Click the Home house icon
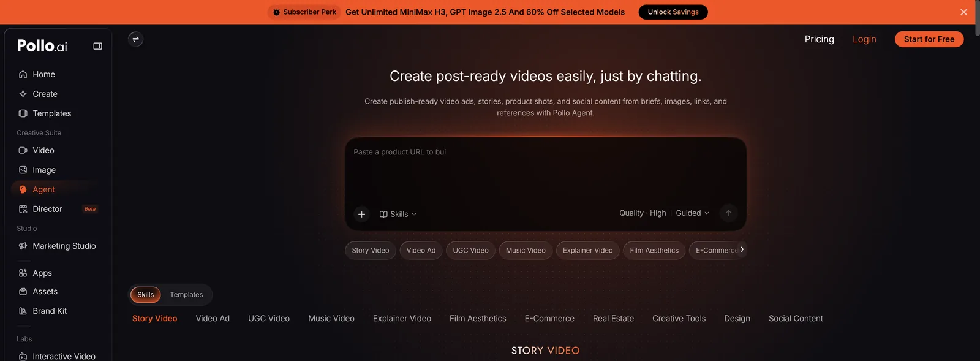The height and width of the screenshot is (361, 980). pos(23,74)
